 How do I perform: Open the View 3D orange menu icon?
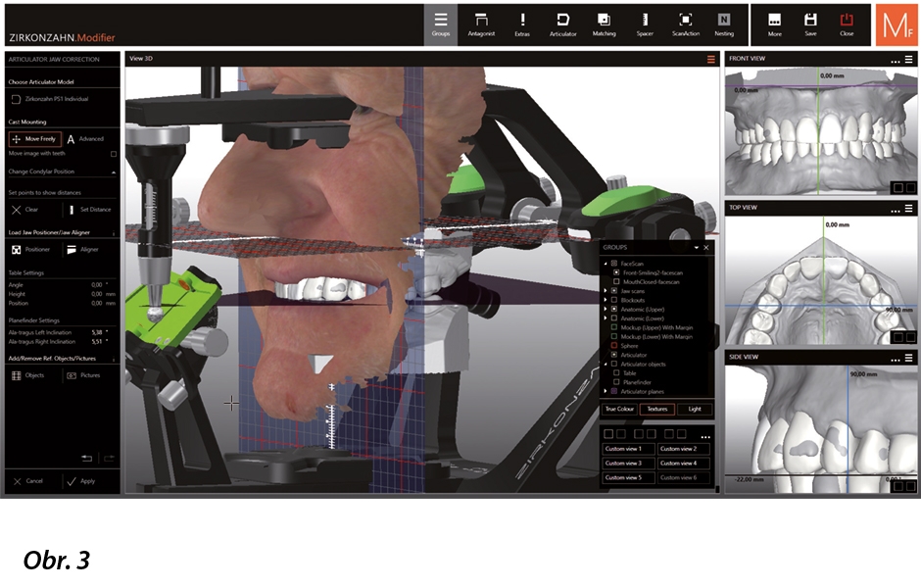[710, 60]
